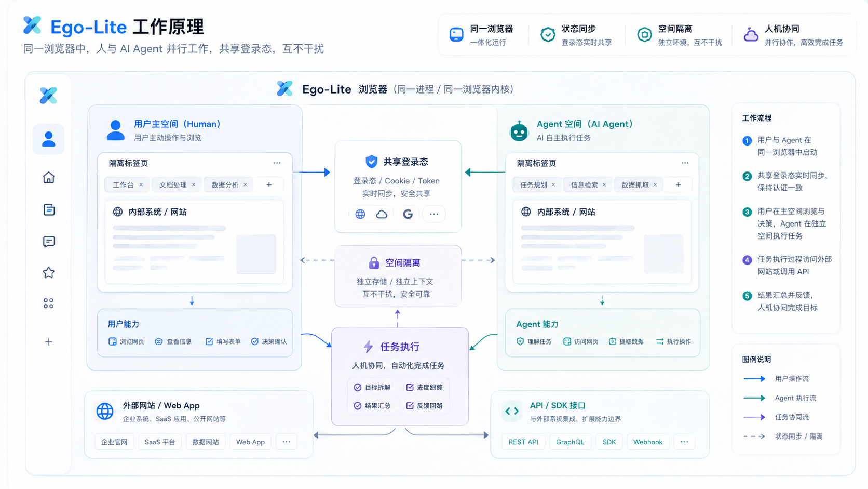Open the 隔离标签页 more menu in 用户主空间

pos(277,163)
